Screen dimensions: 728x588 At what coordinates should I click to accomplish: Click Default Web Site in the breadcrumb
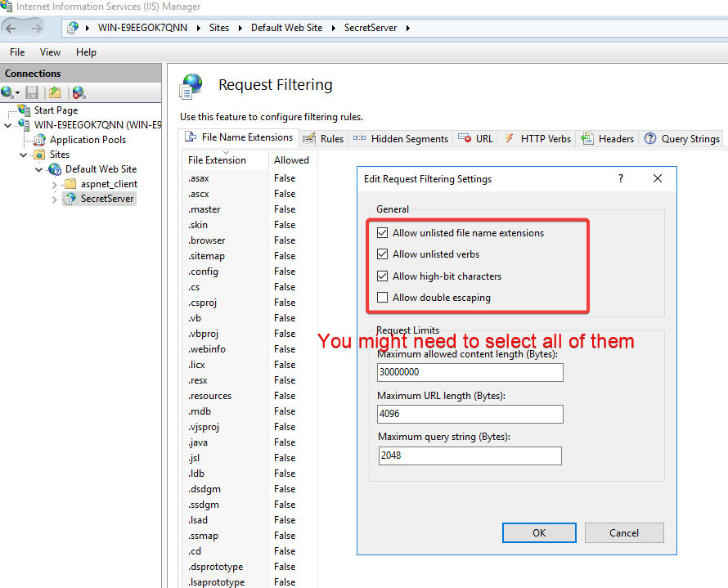pyautogui.click(x=286, y=28)
